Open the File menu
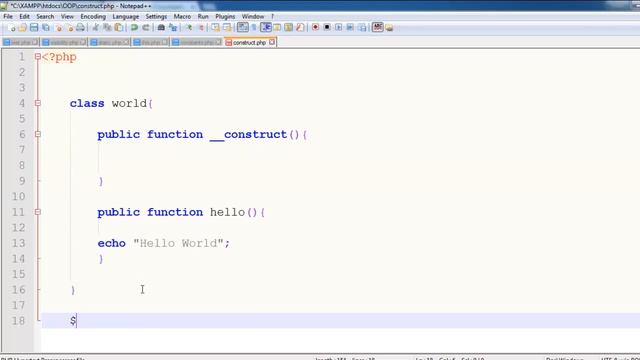The width and height of the screenshot is (640, 360). point(8,16)
